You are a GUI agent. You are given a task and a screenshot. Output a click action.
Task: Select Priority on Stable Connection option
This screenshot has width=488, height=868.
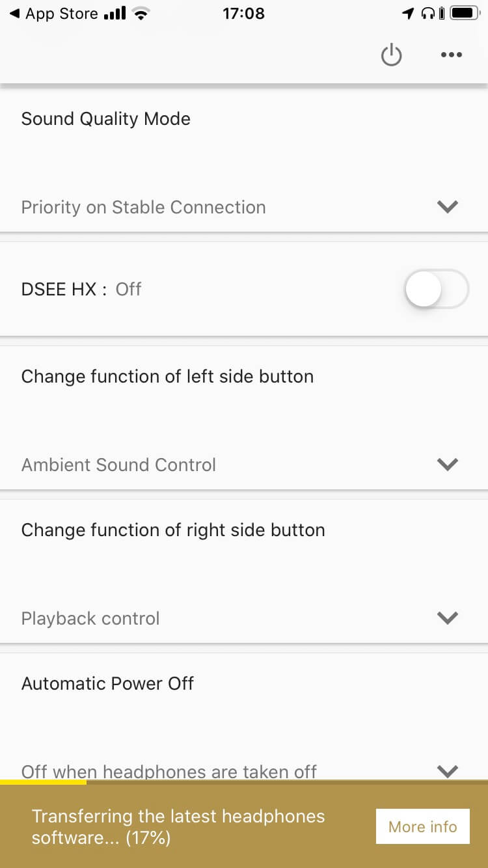tap(144, 208)
